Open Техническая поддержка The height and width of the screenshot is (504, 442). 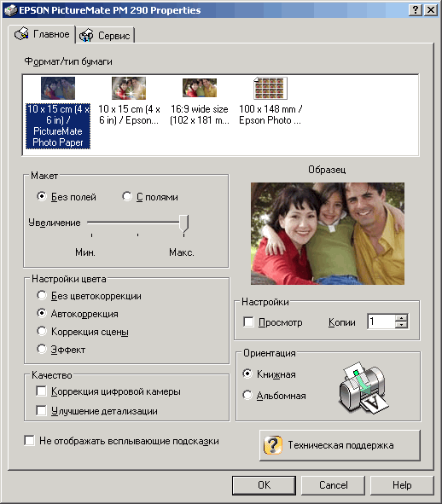[340, 445]
